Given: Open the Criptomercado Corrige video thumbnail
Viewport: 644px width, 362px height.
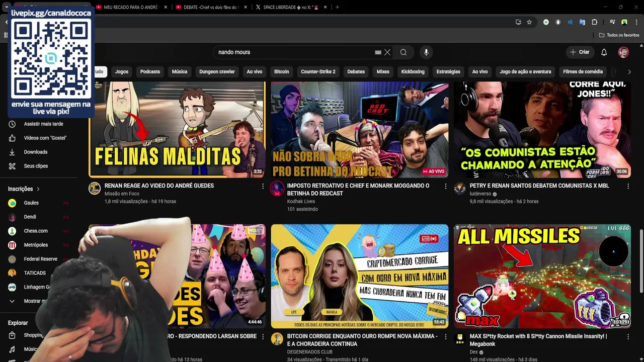Looking at the screenshot, I should [x=360, y=277].
